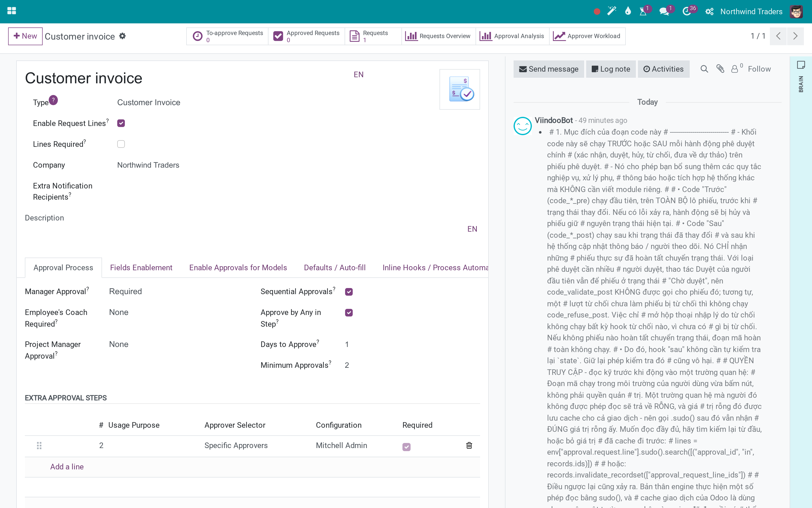Click EN translate button beside title

[x=359, y=75]
